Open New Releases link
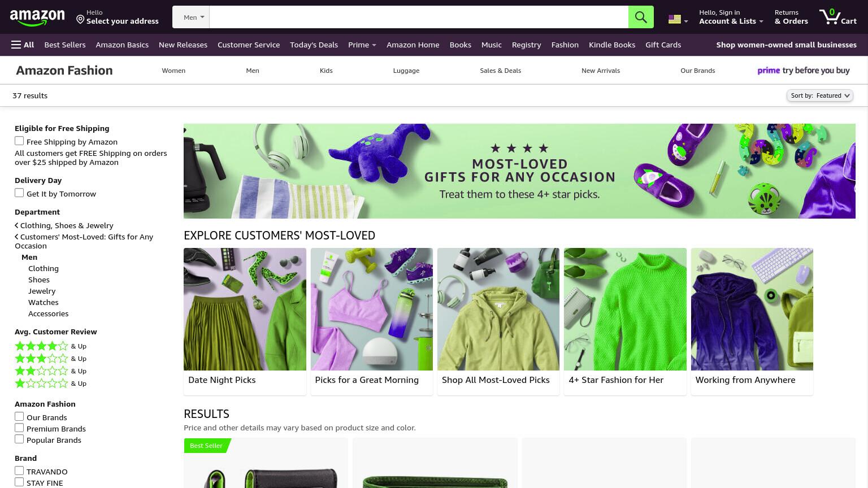The height and width of the screenshot is (488, 868). coord(183,45)
